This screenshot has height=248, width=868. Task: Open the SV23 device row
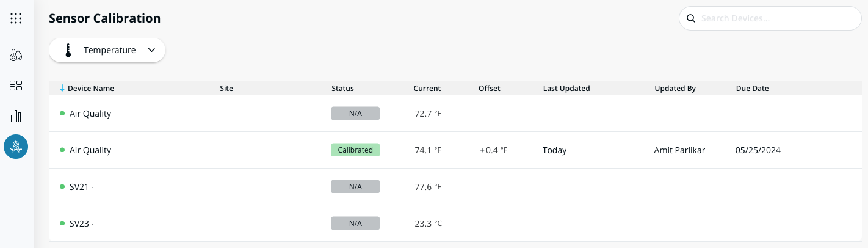point(80,224)
